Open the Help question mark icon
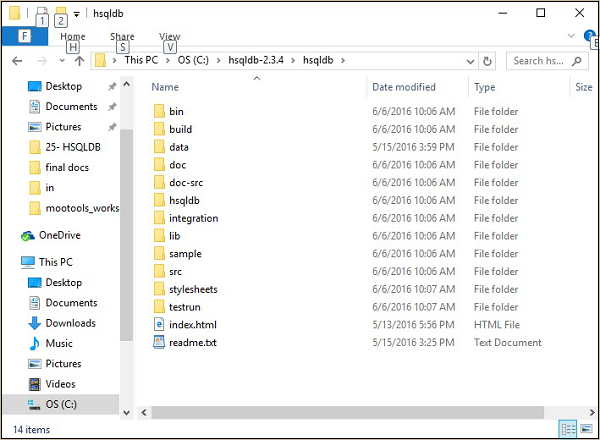Viewport: 600px width, 440px height. [x=589, y=36]
